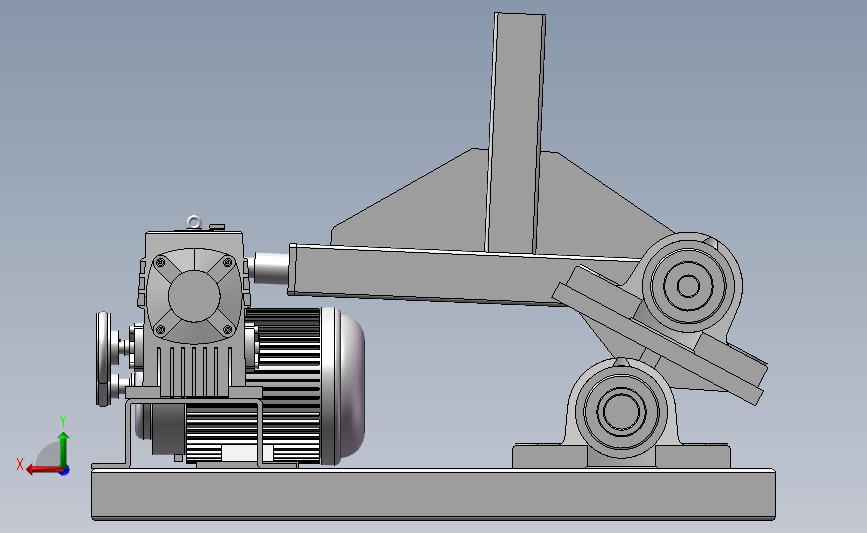Click the blue Z axis dot on triad

point(65,471)
